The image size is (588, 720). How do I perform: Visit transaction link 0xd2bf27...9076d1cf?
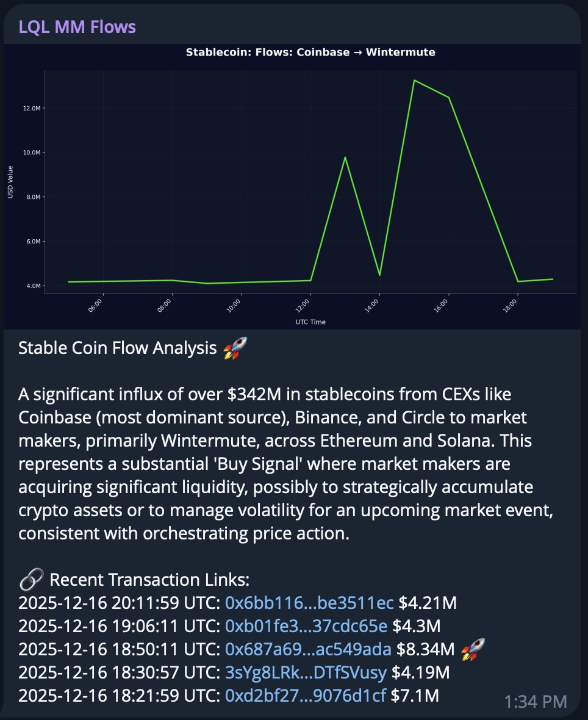point(305,694)
